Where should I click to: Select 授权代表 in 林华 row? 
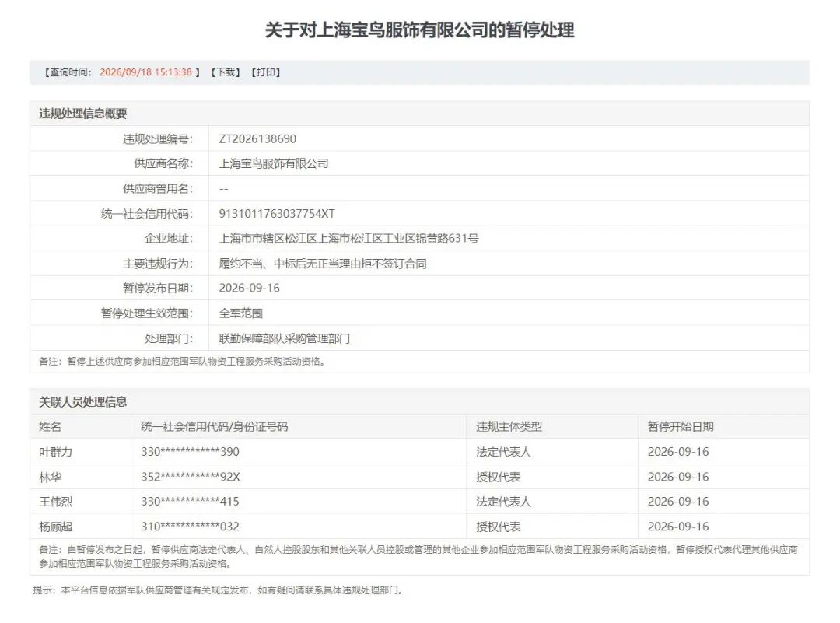pos(499,478)
